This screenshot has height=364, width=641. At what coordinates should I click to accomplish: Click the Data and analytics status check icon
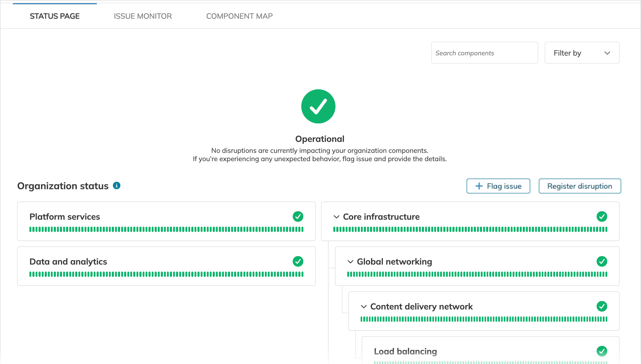pos(298,261)
